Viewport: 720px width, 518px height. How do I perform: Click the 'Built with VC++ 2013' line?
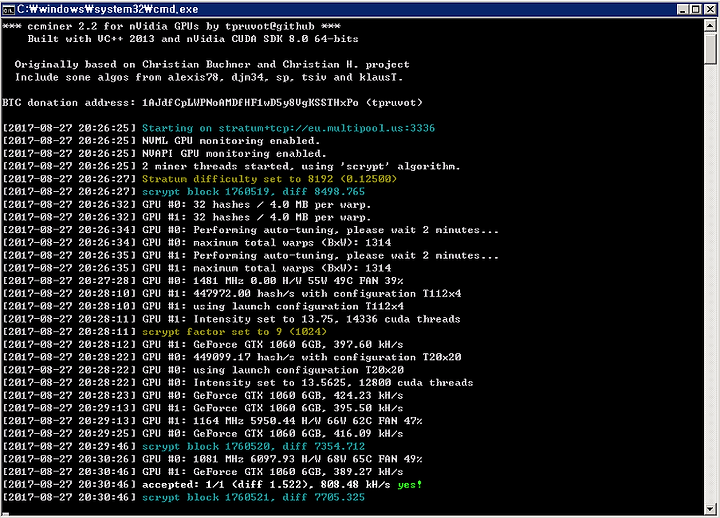point(193,39)
